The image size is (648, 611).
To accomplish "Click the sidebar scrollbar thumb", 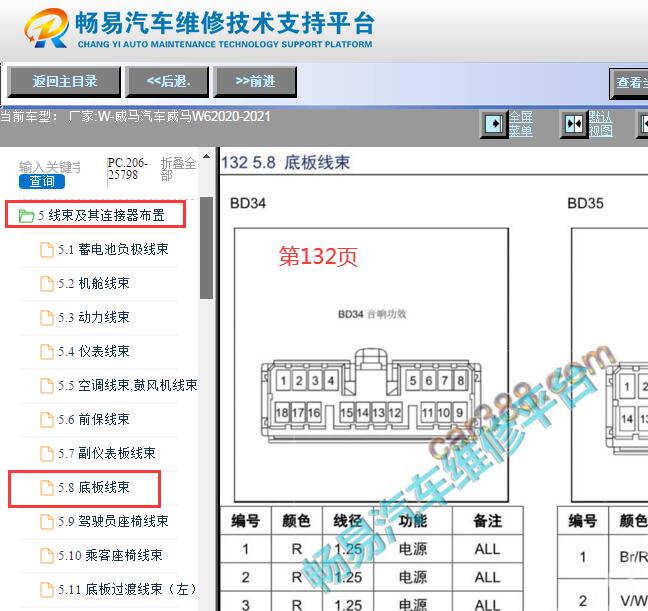I will [x=206, y=248].
